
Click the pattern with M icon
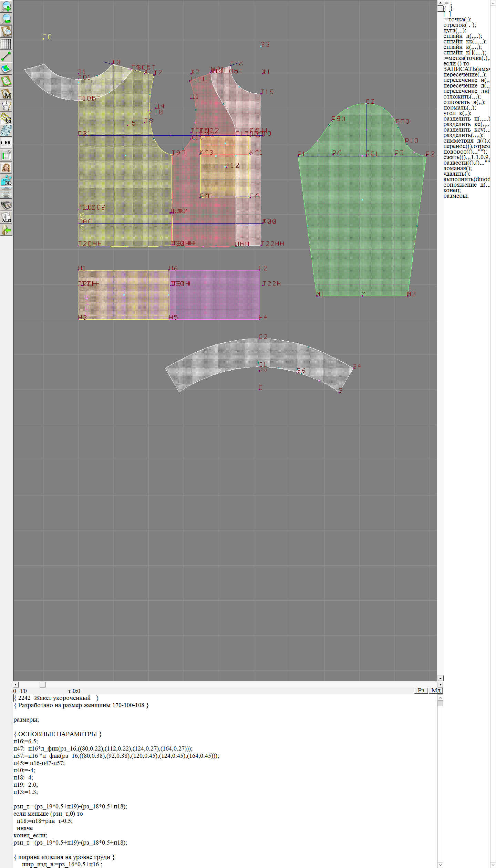pyautogui.click(x=6, y=93)
